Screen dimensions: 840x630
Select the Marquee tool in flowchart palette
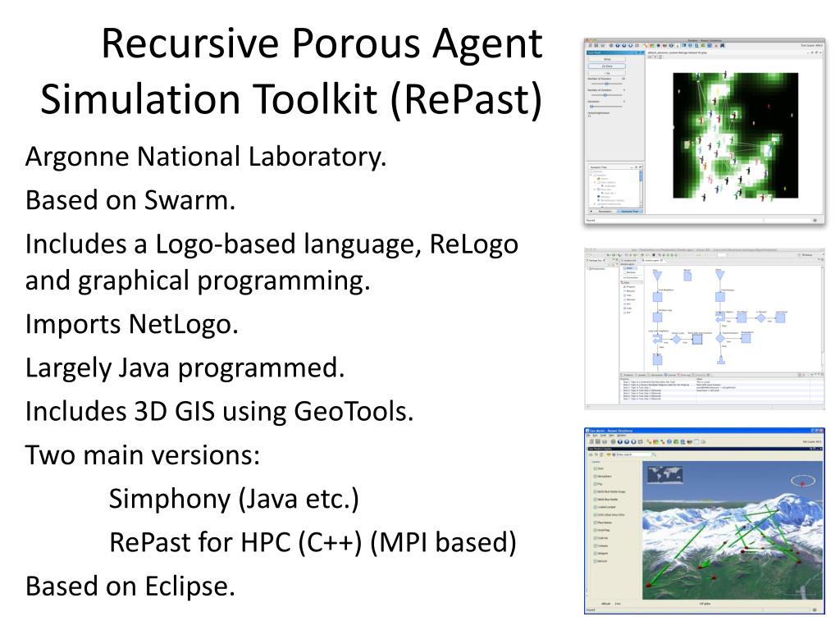point(630,272)
